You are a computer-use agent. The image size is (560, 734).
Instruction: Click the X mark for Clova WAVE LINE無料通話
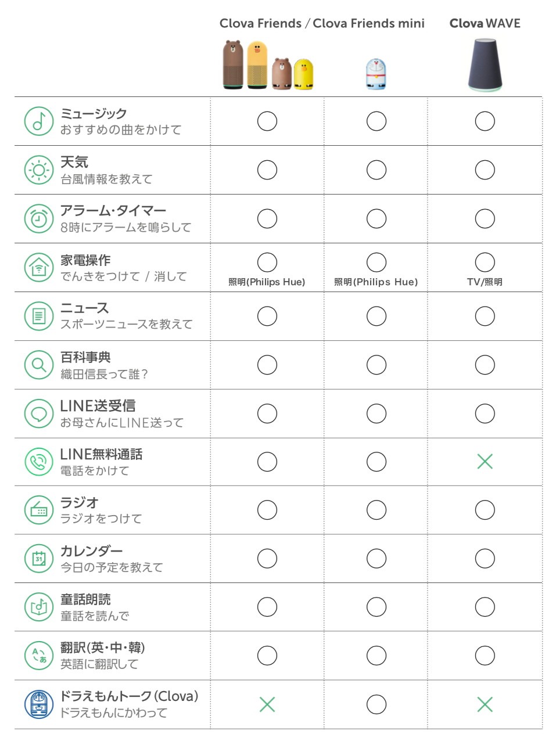(484, 462)
